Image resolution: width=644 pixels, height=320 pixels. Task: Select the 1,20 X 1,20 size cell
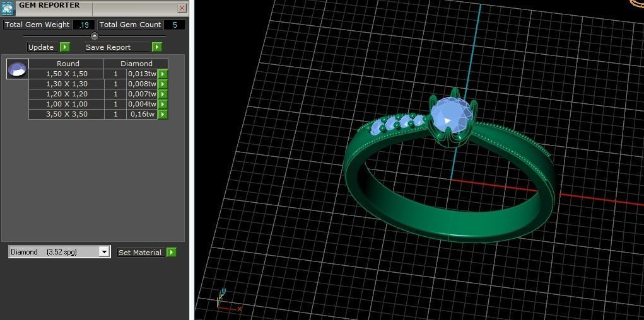[x=66, y=94]
